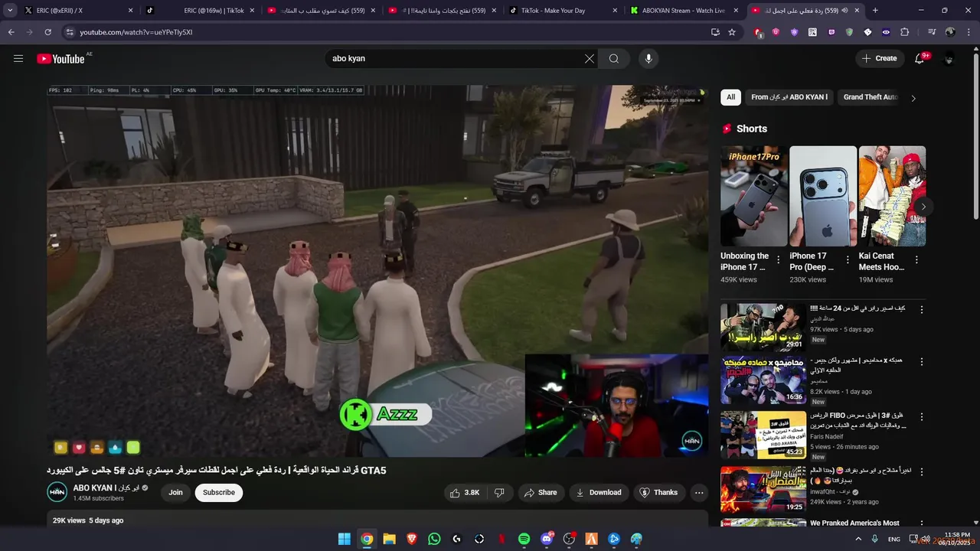Click the browser address bar URL
The image size is (980, 551).
(x=136, y=32)
